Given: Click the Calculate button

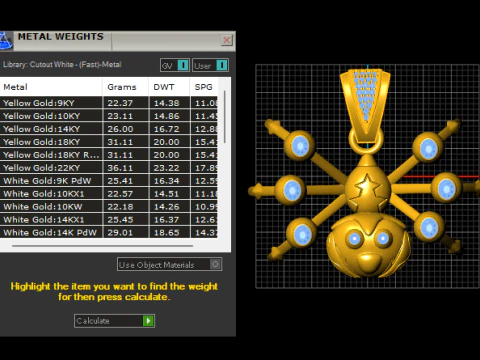Looking at the screenshot, I should click(x=114, y=321).
